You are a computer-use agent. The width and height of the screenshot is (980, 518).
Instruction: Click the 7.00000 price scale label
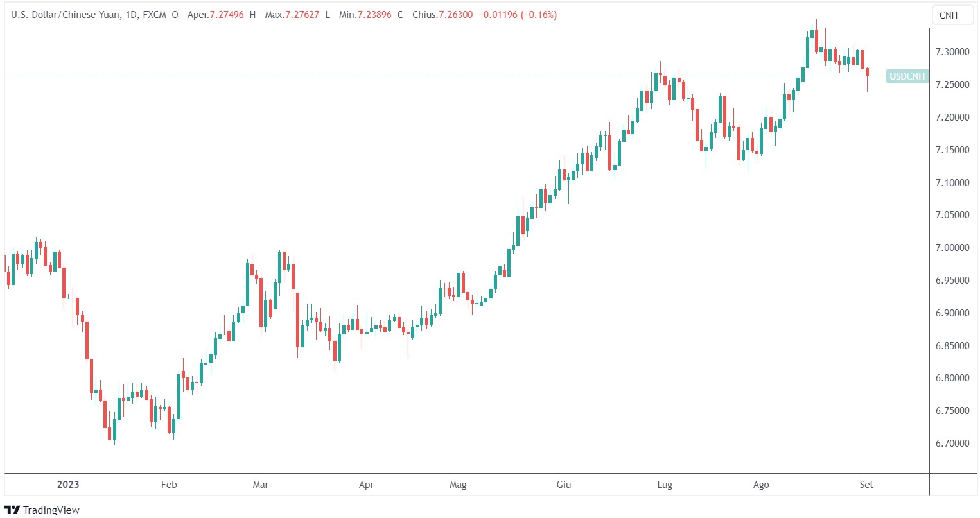[952, 248]
